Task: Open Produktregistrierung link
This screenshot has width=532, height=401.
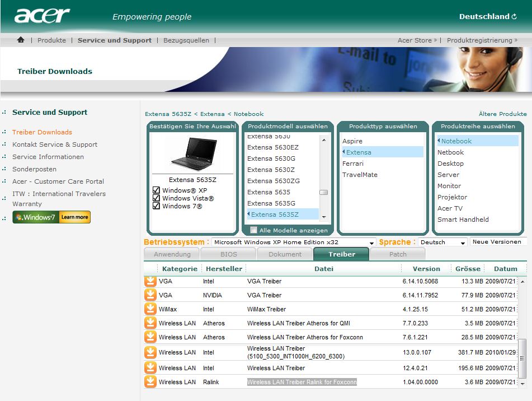Action: click(482, 40)
